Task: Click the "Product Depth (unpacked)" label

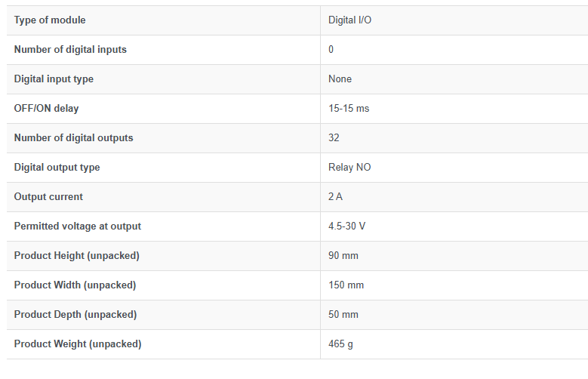Action: point(75,315)
